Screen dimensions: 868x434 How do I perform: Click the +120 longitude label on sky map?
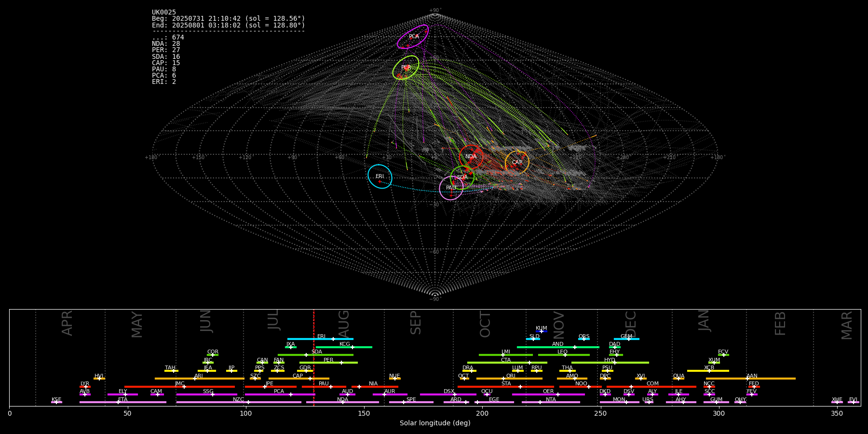[x=245, y=157]
